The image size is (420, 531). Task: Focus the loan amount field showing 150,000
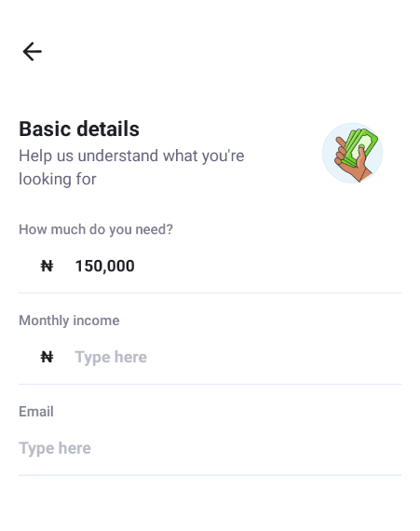[x=210, y=266]
